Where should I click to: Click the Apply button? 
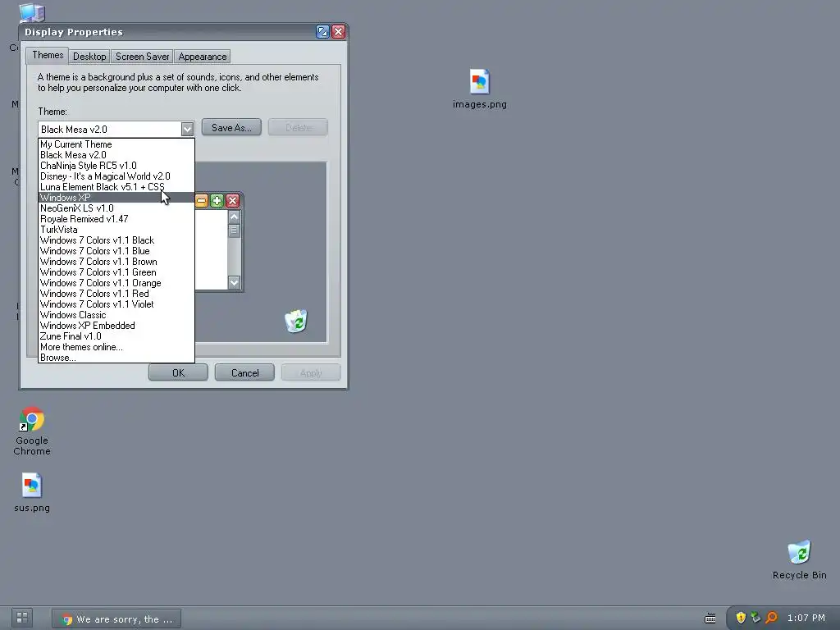(x=311, y=373)
